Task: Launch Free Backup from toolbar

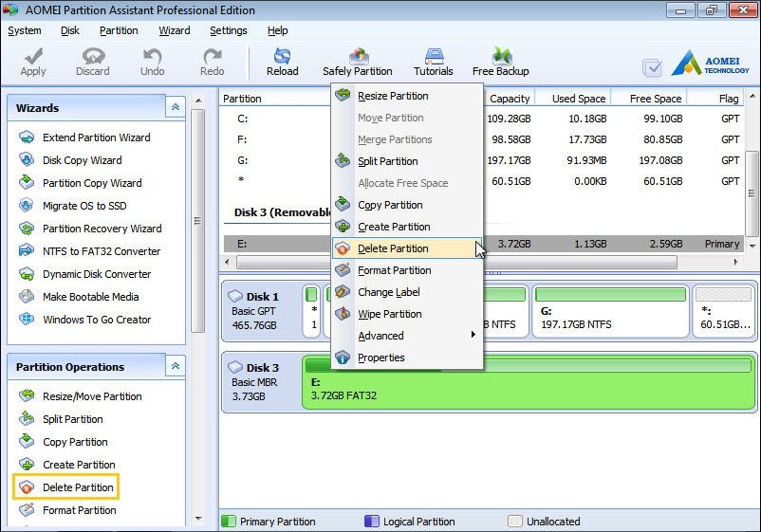Action: coord(500,62)
